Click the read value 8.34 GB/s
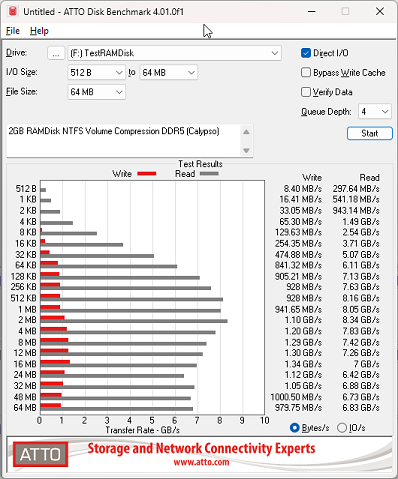This screenshot has height=479, width=398. (361, 320)
